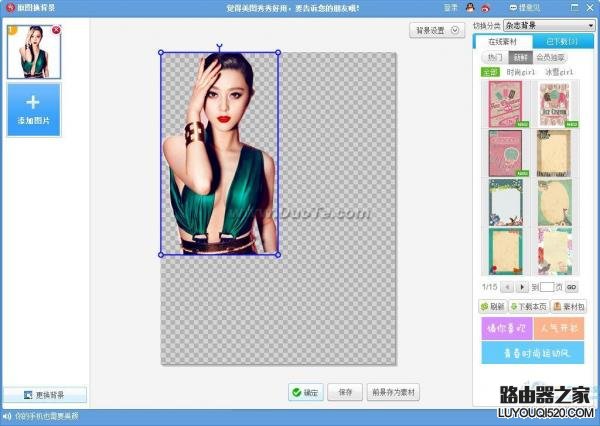This screenshot has width=600, height=426.
Task: Click the speaker icon in status bar
Action: [x=7, y=416]
